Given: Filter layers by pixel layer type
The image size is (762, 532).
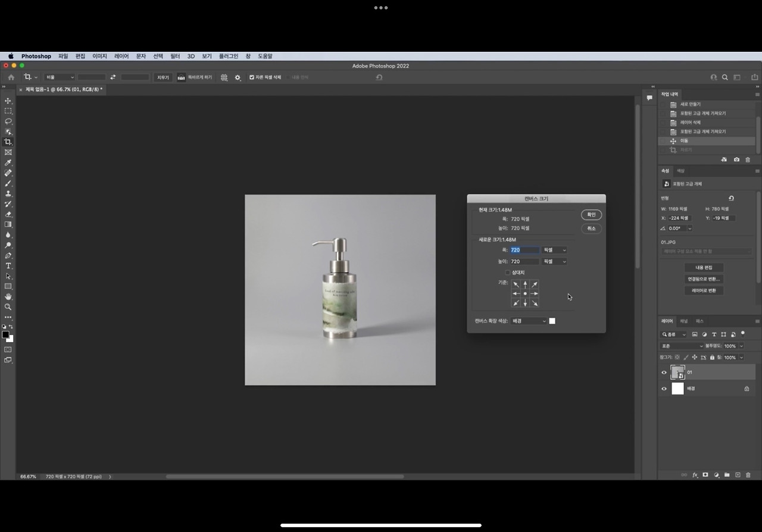Looking at the screenshot, I should 695,334.
